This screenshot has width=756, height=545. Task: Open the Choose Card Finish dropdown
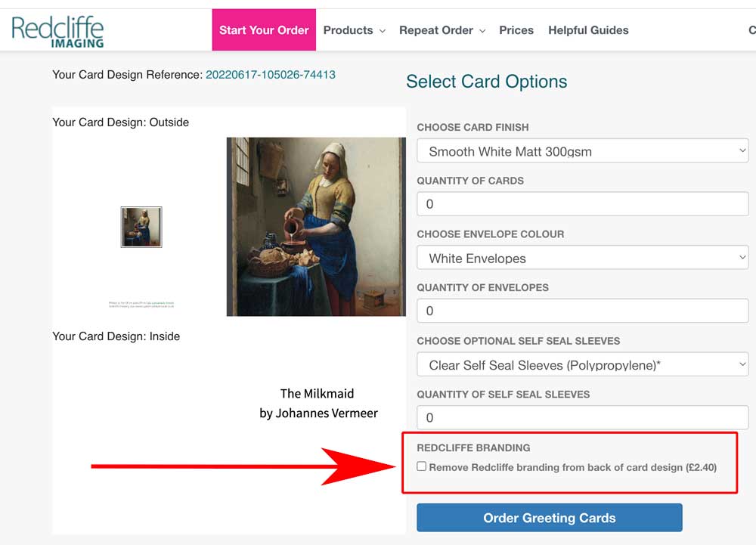coord(582,150)
